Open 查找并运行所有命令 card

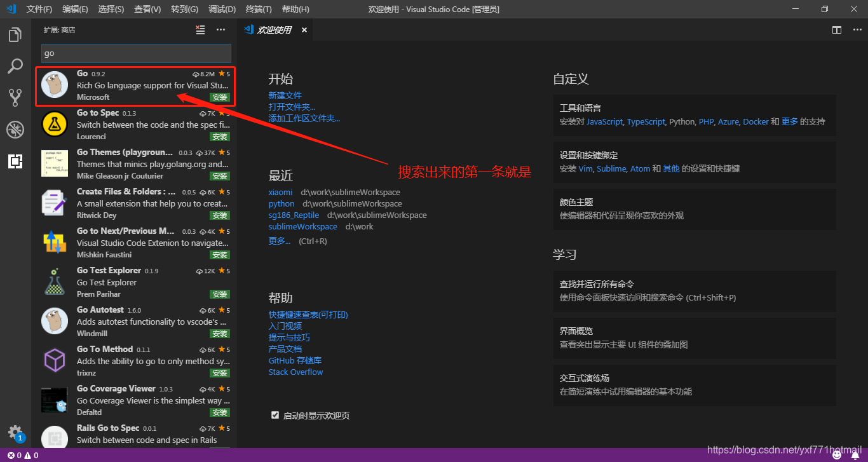click(x=695, y=290)
